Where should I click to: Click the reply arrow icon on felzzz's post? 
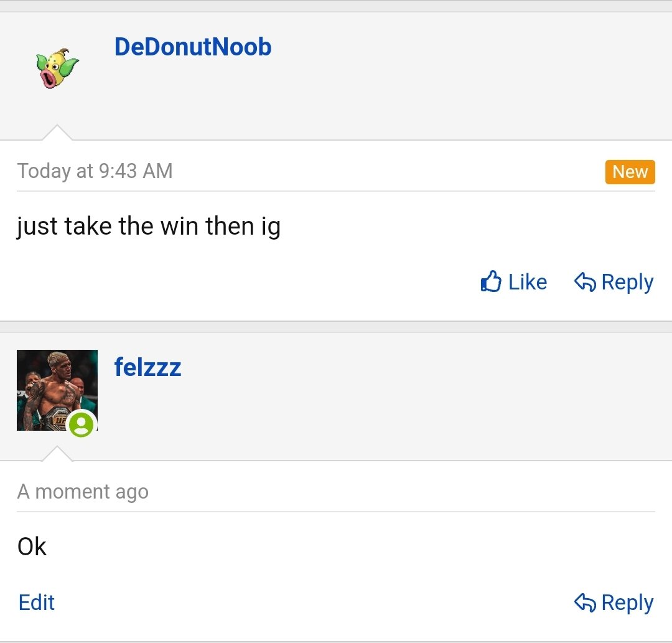585,603
